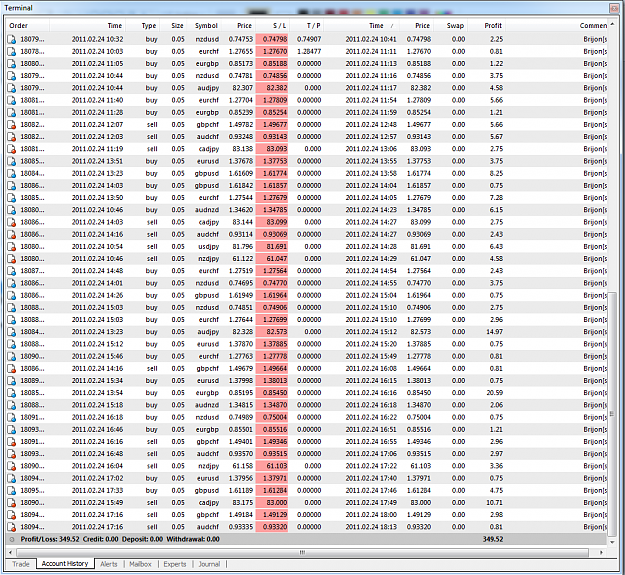Image resolution: width=625 pixels, height=575 pixels.
Task: Click the vertical scrollbar down arrow
Action: (x=613, y=543)
